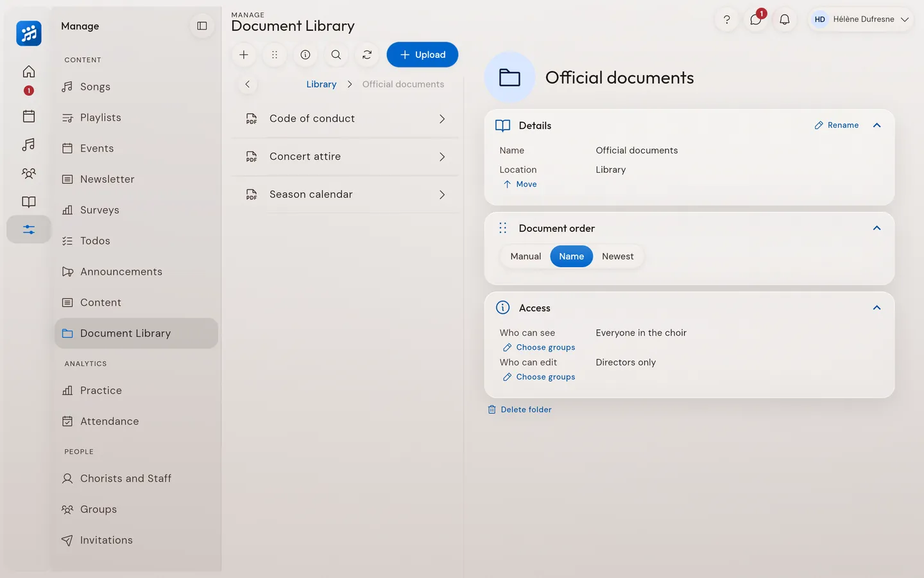Collapse the Access section
This screenshot has width=924, height=578.
pyautogui.click(x=877, y=308)
